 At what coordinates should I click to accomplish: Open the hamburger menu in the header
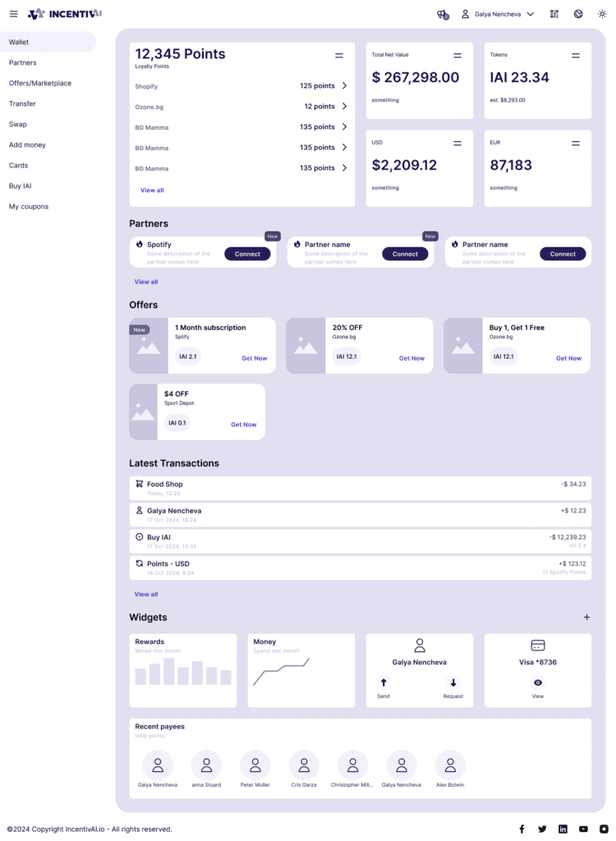[x=13, y=14]
